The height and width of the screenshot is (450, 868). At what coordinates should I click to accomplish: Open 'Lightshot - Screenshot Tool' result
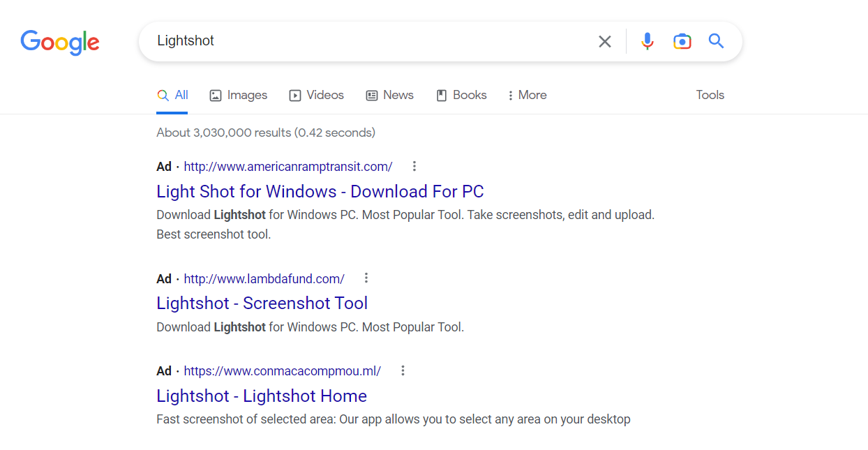point(262,303)
